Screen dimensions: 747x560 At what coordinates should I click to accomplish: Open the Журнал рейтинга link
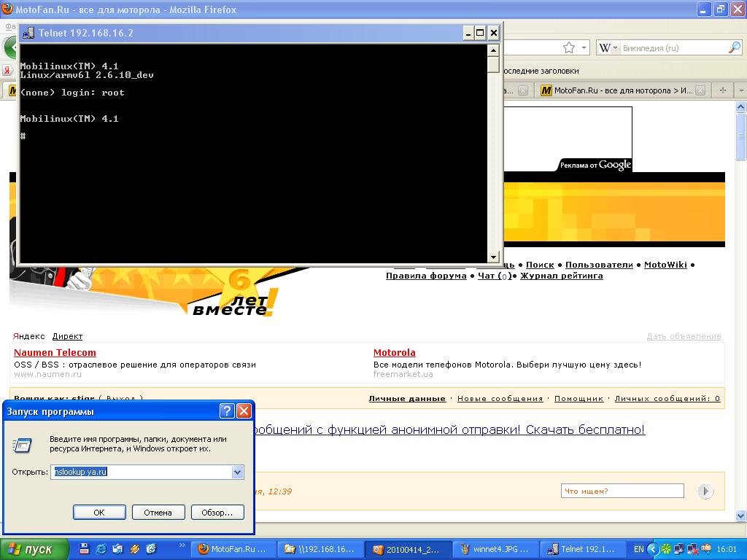click(561, 276)
